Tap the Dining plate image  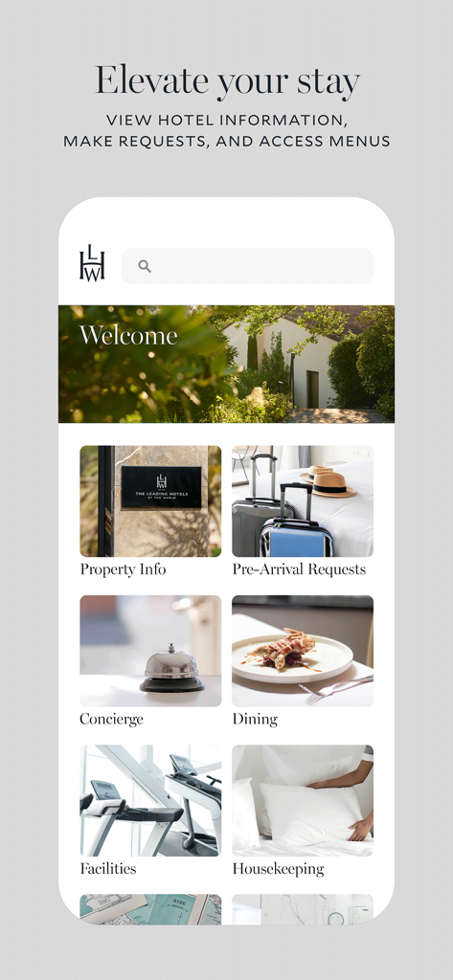303,651
